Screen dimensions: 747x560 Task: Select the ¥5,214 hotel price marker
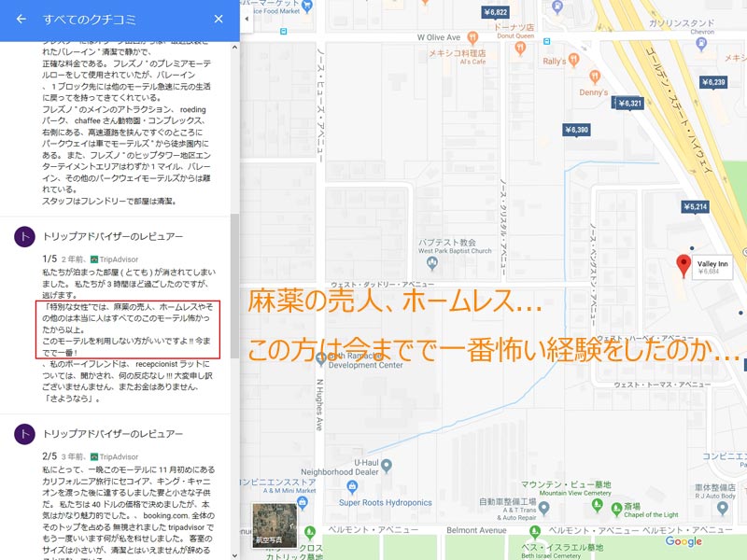point(695,206)
